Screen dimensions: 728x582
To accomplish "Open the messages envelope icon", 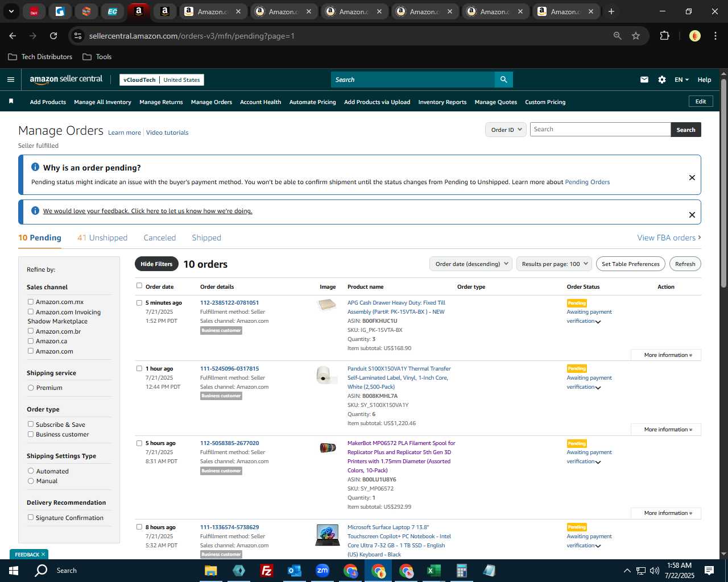I will coord(644,80).
